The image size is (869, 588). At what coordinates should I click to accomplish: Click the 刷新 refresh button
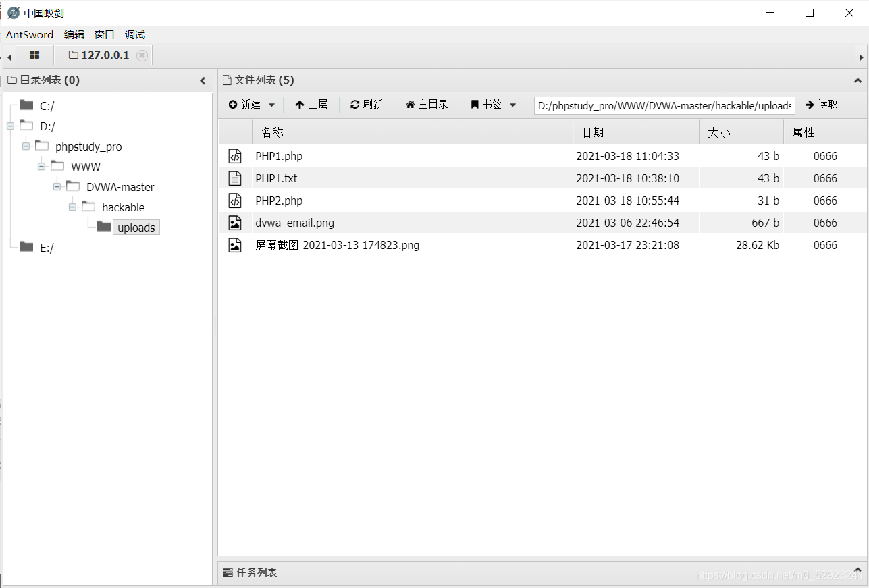click(x=366, y=105)
